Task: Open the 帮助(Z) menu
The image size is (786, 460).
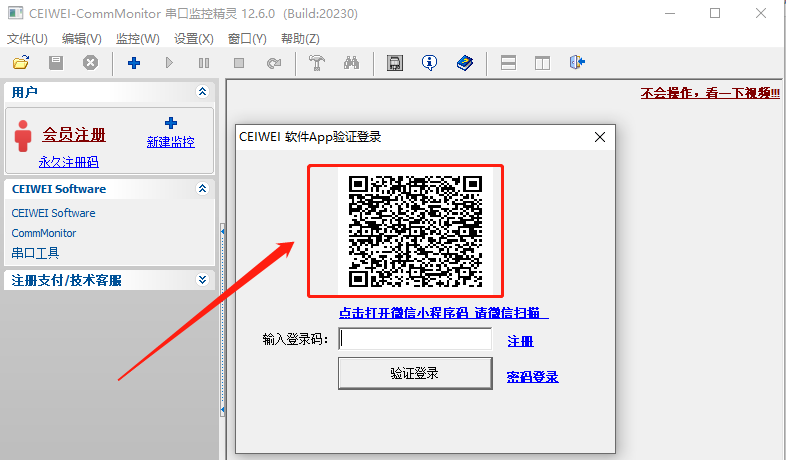Action: (300, 39)
